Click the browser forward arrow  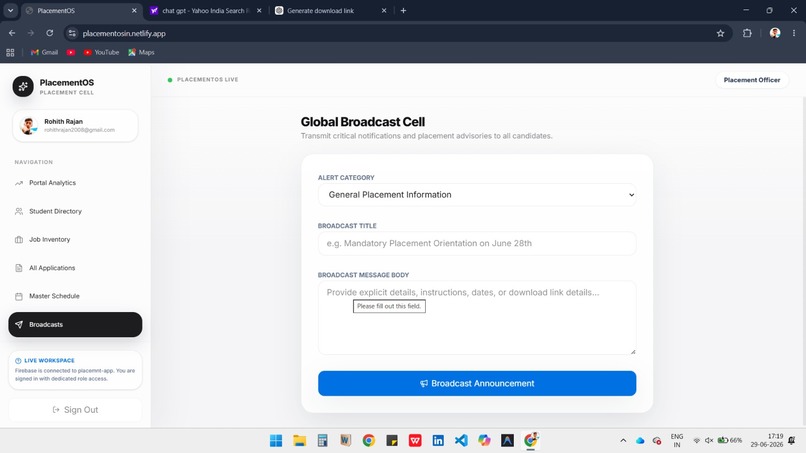(x=31, y=33)
